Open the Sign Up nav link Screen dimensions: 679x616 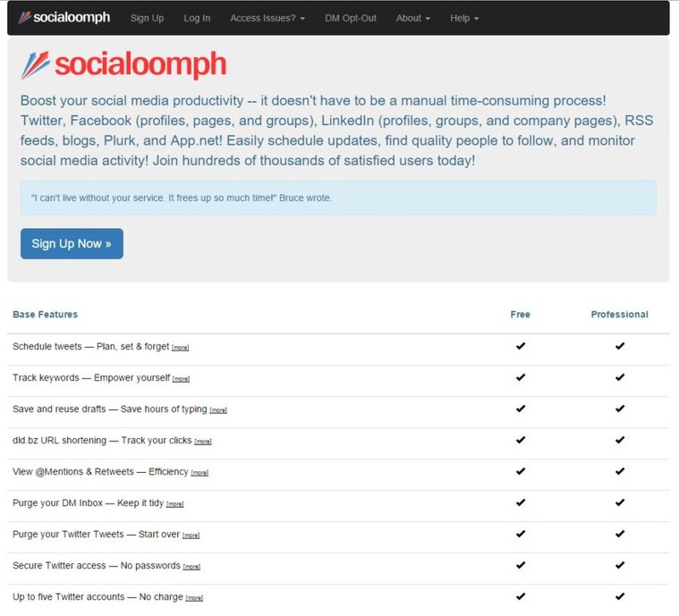click(148, 18)
